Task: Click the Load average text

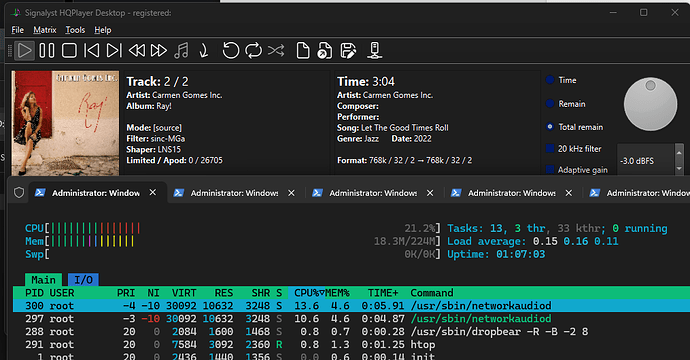Action: click(x=532, y=241)
